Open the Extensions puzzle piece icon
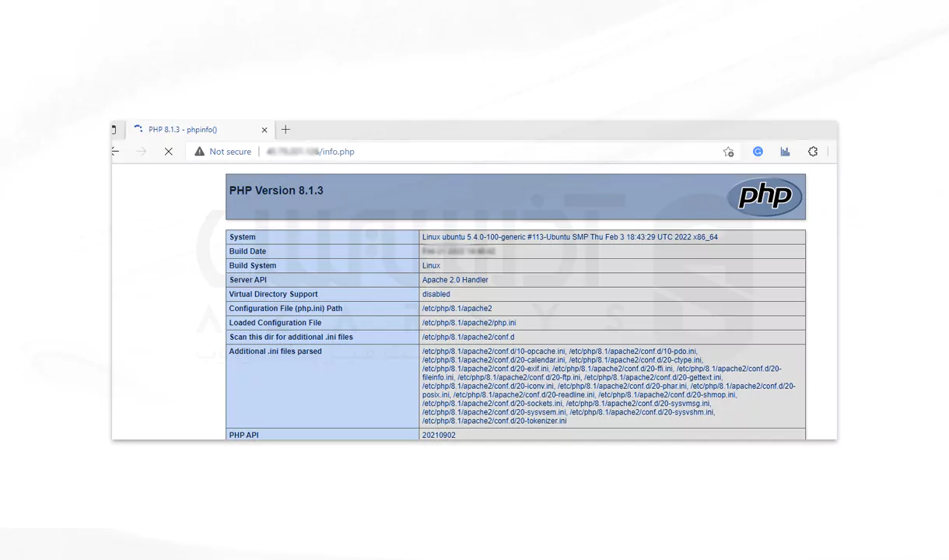 click(813, 152)
